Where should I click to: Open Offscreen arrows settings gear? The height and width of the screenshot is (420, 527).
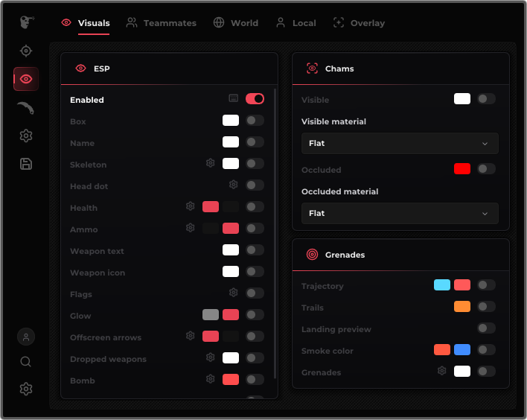(x=191, y=336)
